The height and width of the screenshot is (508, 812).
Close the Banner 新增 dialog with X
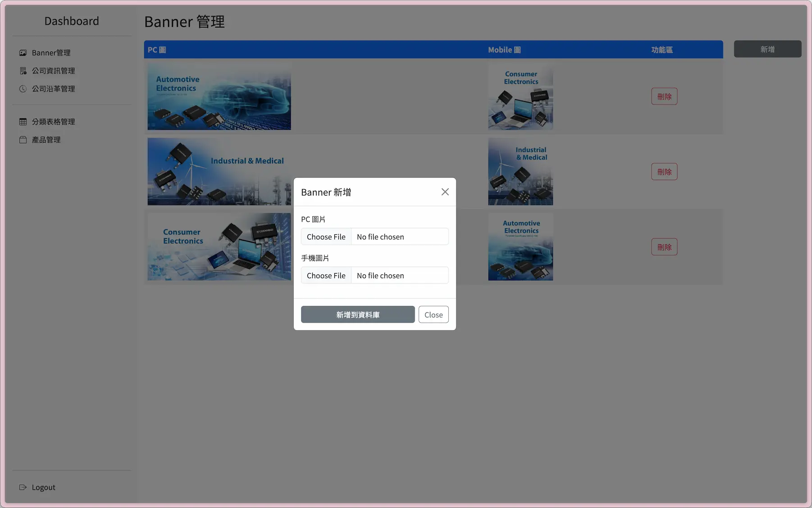click(x=445, y=192)
